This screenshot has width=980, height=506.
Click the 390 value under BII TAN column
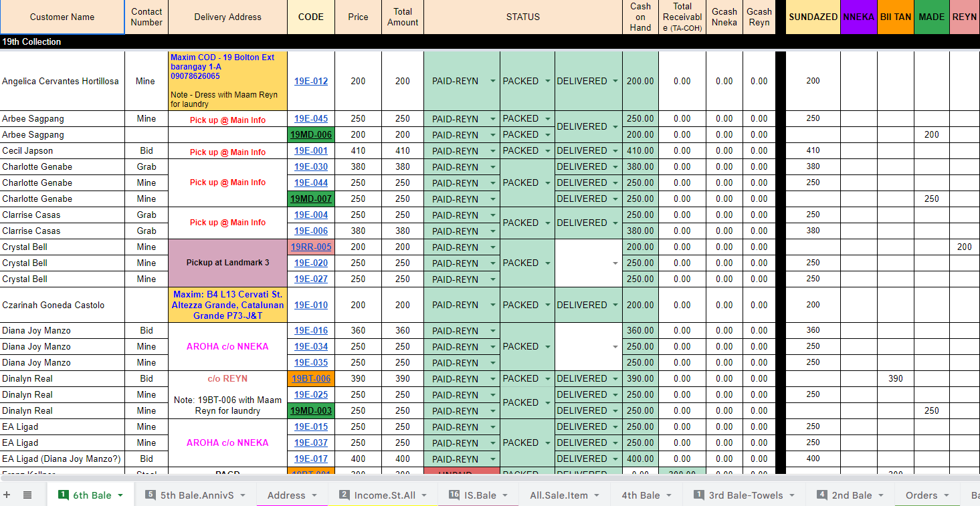pos(896,379)
